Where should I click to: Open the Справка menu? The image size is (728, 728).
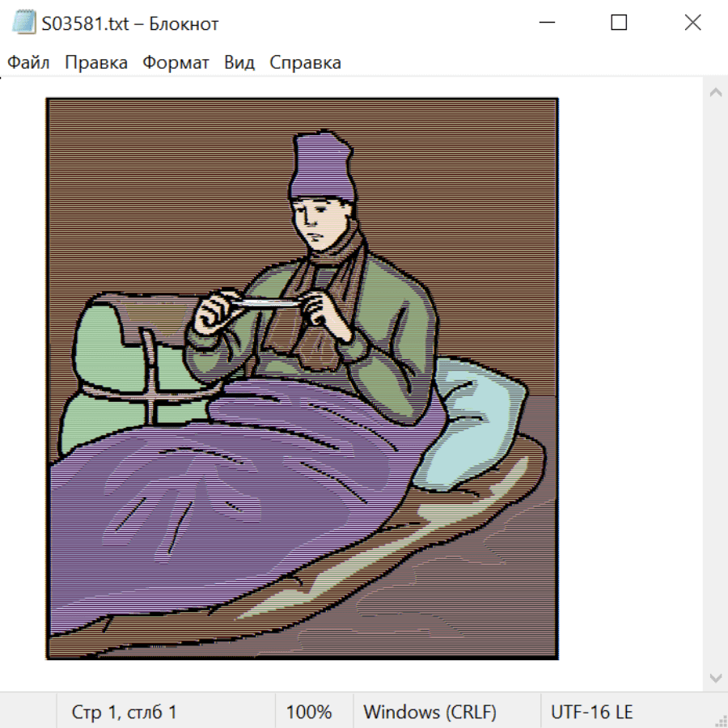tap(305, 62)
